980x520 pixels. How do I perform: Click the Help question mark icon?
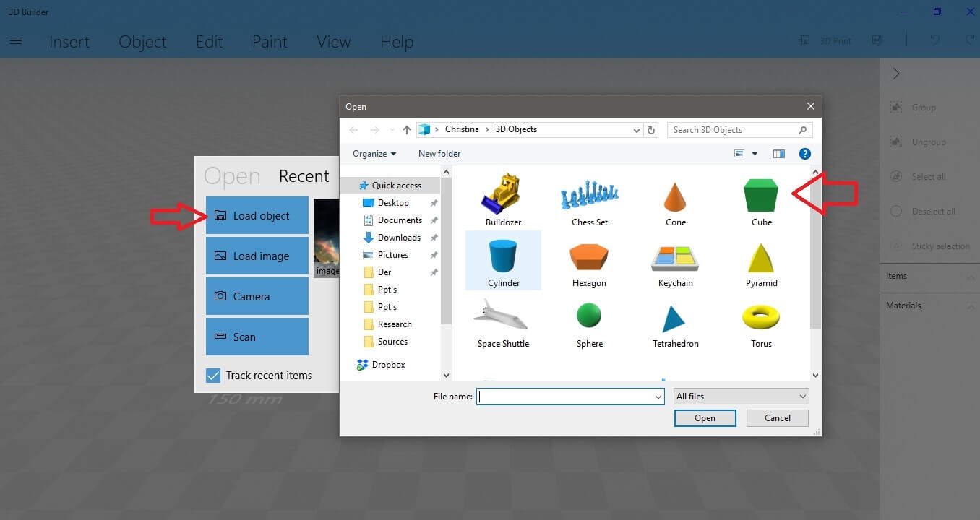click(804, 154)
